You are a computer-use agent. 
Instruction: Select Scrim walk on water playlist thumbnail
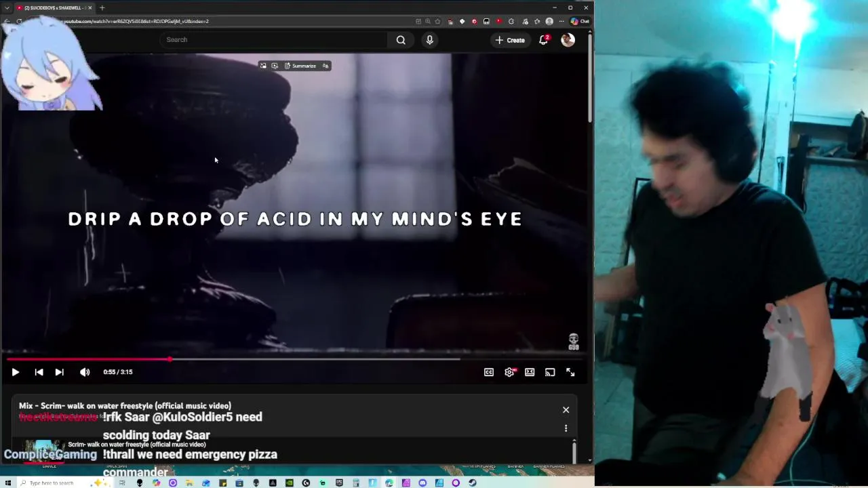(45, 450)
